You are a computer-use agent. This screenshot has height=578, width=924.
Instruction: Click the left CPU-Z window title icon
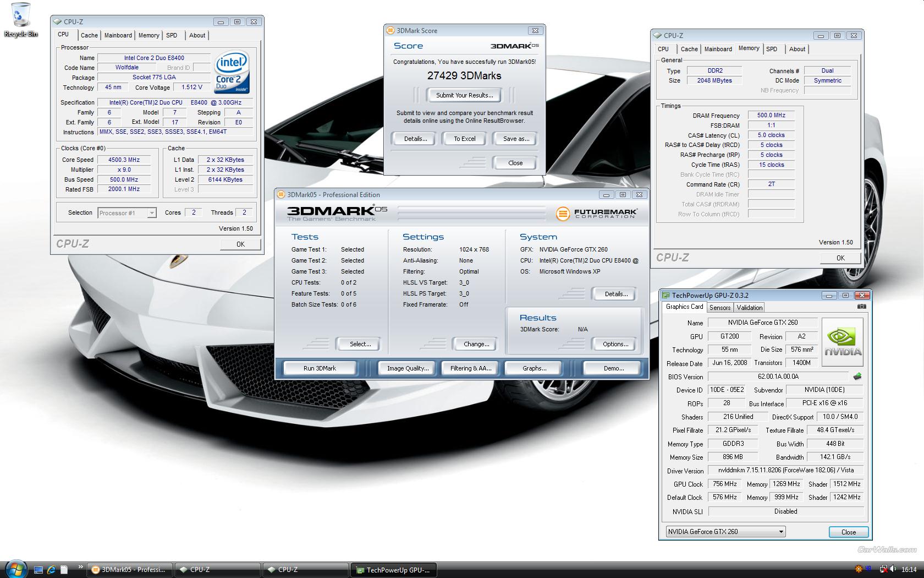coord(57,22)
